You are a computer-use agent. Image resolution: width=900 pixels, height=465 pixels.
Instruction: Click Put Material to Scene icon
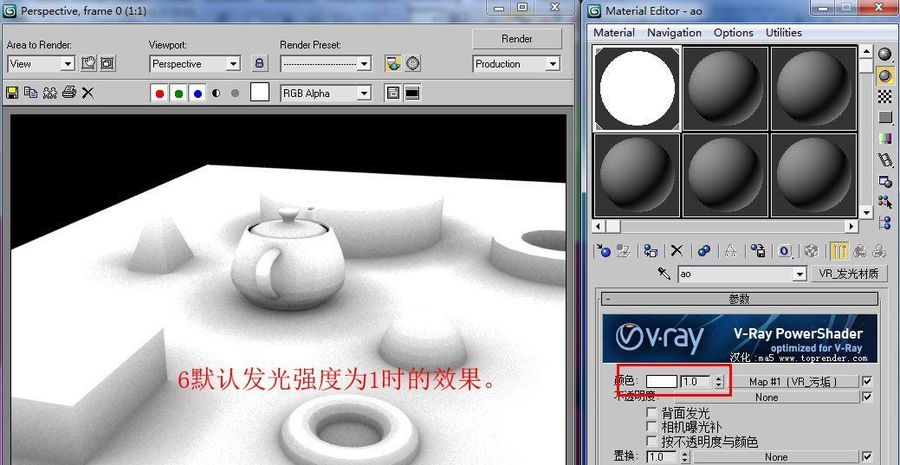click(x=623, y=250)
